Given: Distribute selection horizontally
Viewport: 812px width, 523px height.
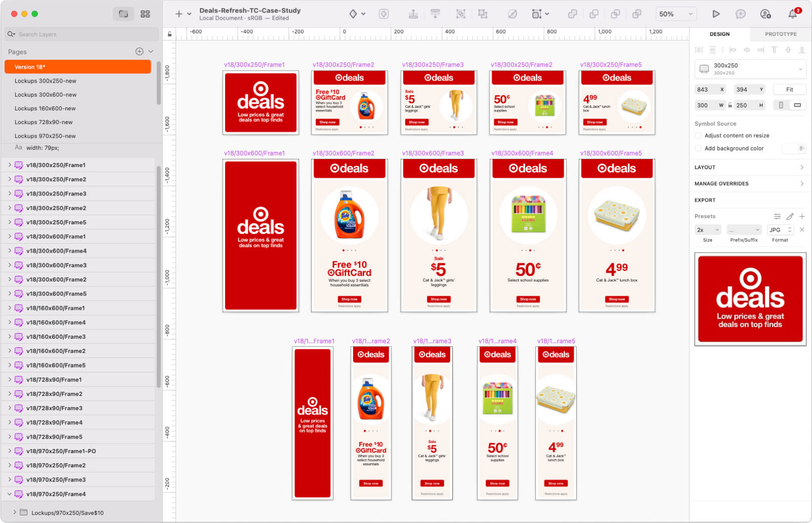Looking at the screenshot, I should click(x=699, y=50).
